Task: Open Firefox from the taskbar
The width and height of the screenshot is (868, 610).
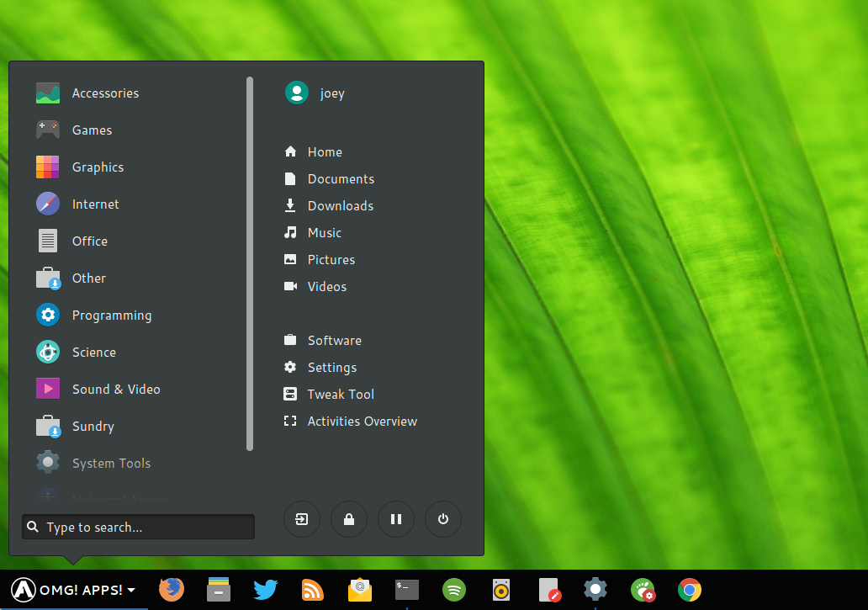Action: [172, 590]
